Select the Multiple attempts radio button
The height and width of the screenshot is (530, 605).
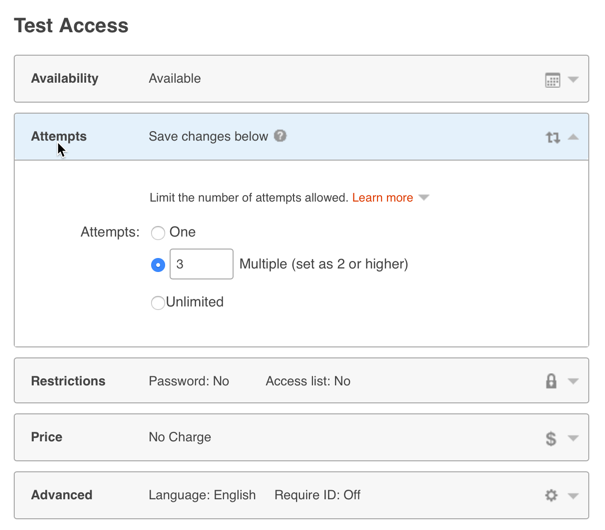click(158, 265)
